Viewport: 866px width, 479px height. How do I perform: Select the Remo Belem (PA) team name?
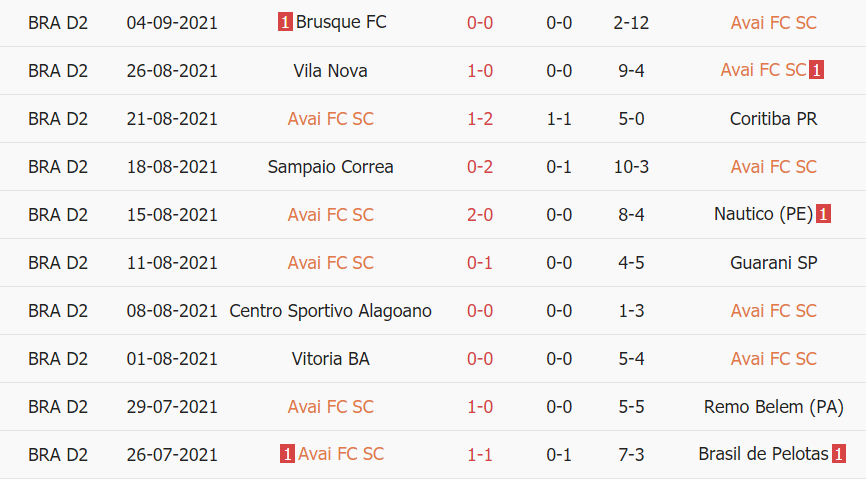tap(773, 406)
